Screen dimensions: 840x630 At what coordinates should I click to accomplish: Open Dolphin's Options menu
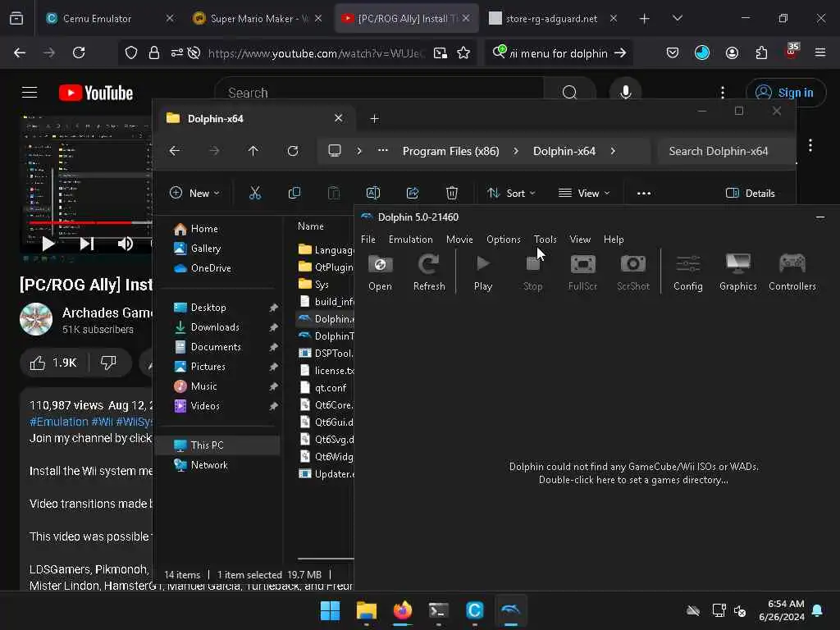pos(503,240)
